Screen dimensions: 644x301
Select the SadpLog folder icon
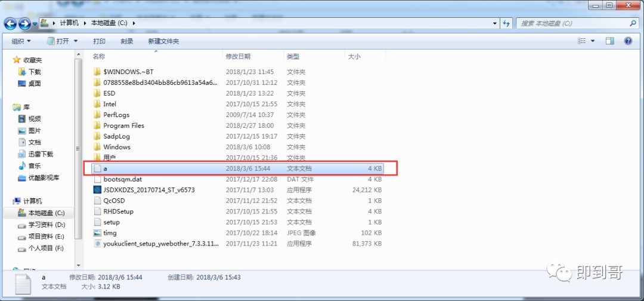coord(97,136)
